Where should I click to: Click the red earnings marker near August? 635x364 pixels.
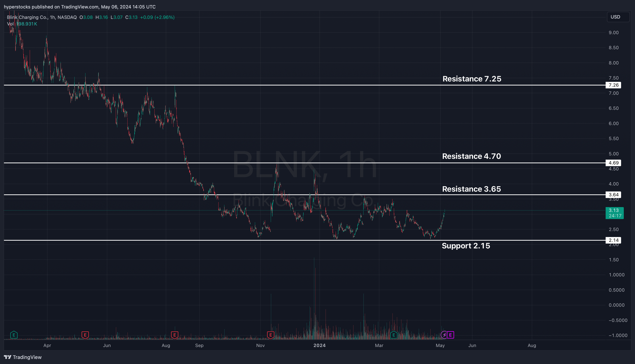[175, 335]
